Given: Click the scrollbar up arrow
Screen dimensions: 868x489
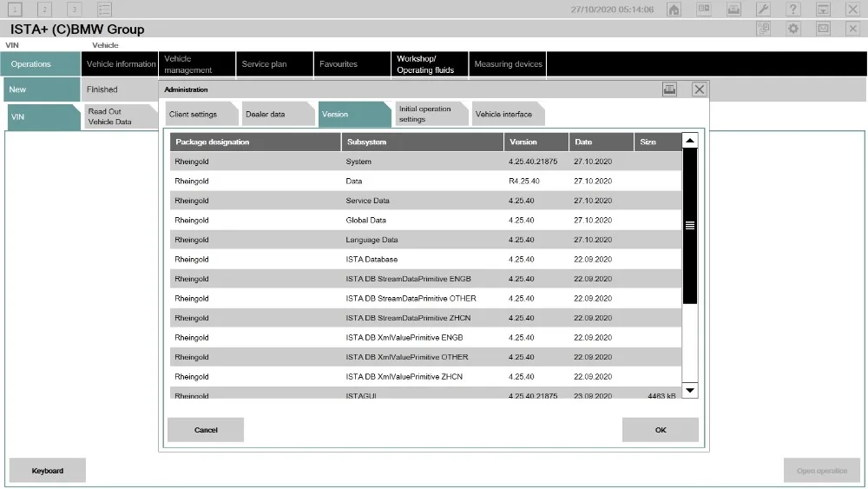Looking at the screenshot, I should coord(690,141).
